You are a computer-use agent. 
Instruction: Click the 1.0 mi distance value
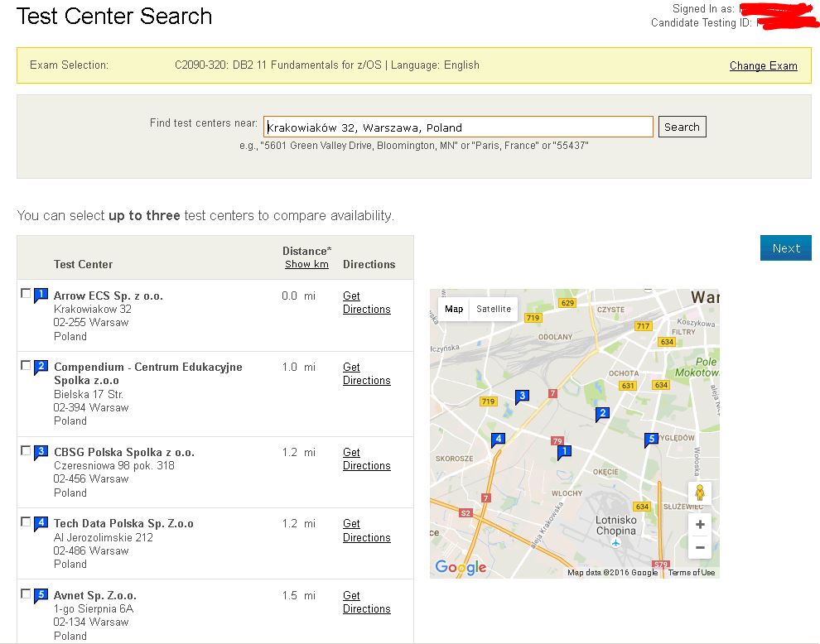(x=299, y=367)
